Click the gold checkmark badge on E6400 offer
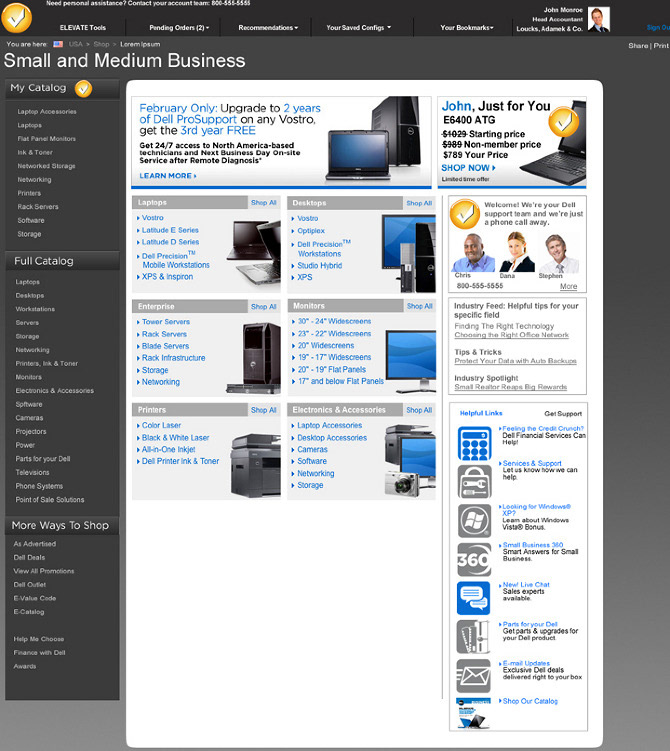 tap(563, 122)
